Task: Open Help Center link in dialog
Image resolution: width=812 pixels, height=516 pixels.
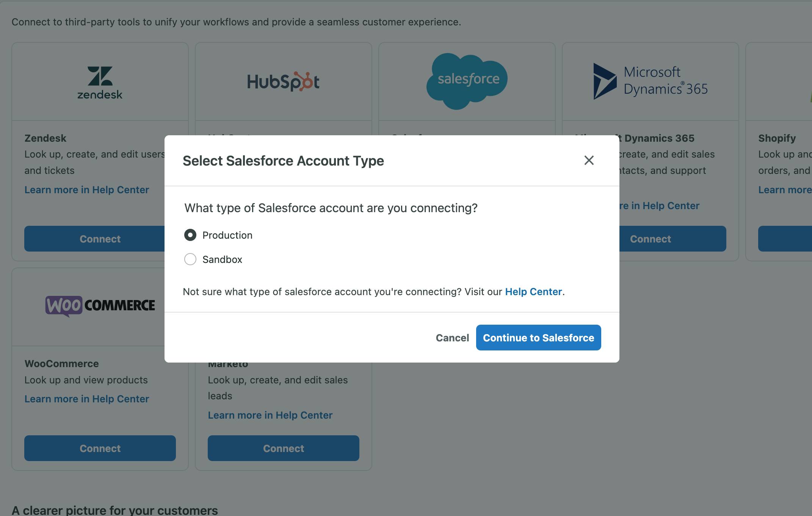Action: click(x=533, y=291)
